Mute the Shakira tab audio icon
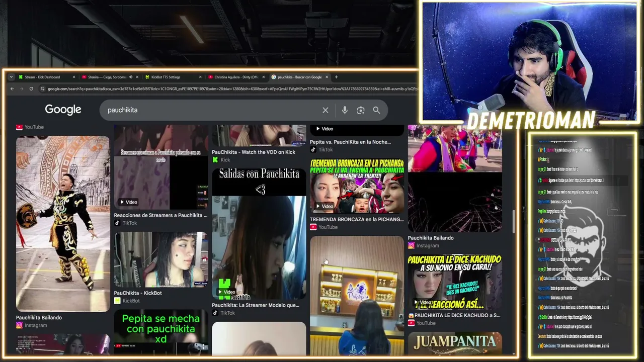This screenshot has width=644, height=362. (130, 77)
